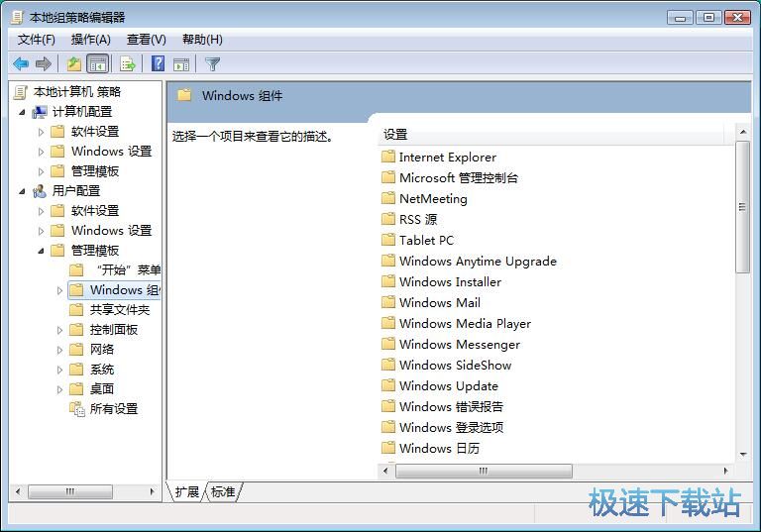Click the Windows Update folder icon

click(x=387, y=386)
